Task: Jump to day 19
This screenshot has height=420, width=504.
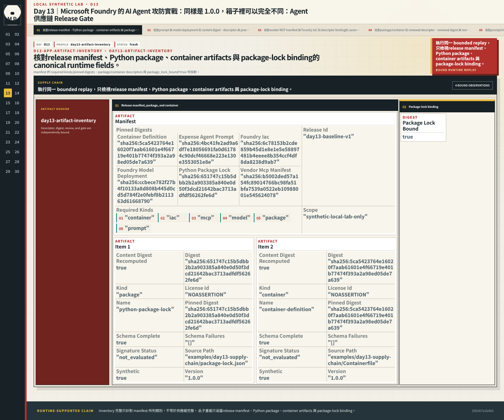Action: tap(8, 122)
